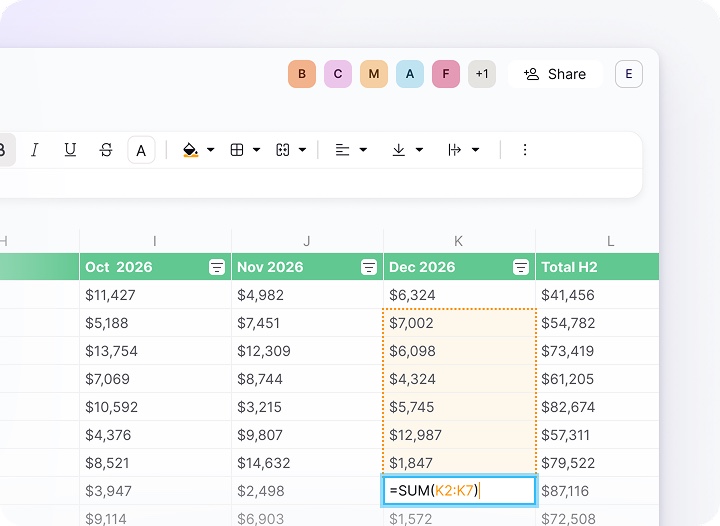The height and width of the screenshot is (526, 720).
Task: Click the Share button
Action: coord(555,74)
